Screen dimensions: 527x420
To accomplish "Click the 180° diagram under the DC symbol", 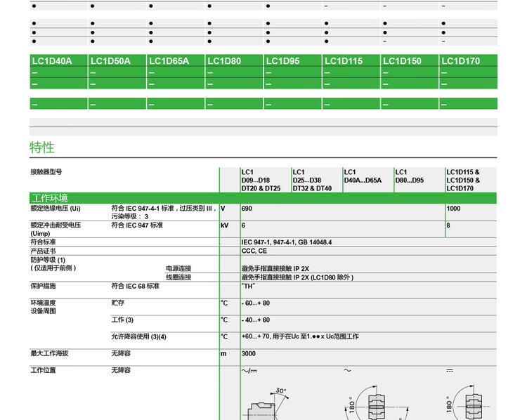I will click(469, 402).
